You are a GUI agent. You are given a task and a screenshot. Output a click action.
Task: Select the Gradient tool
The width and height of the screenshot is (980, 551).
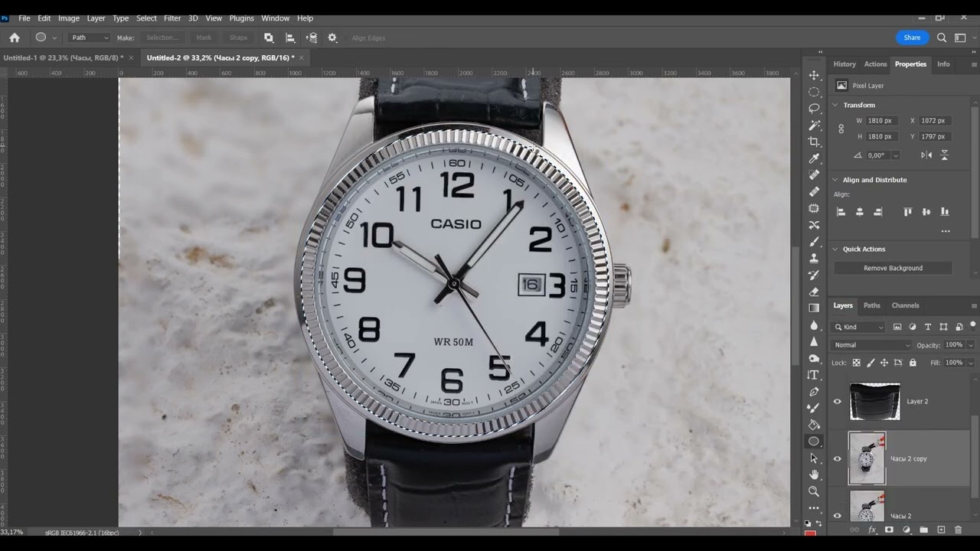814,308
